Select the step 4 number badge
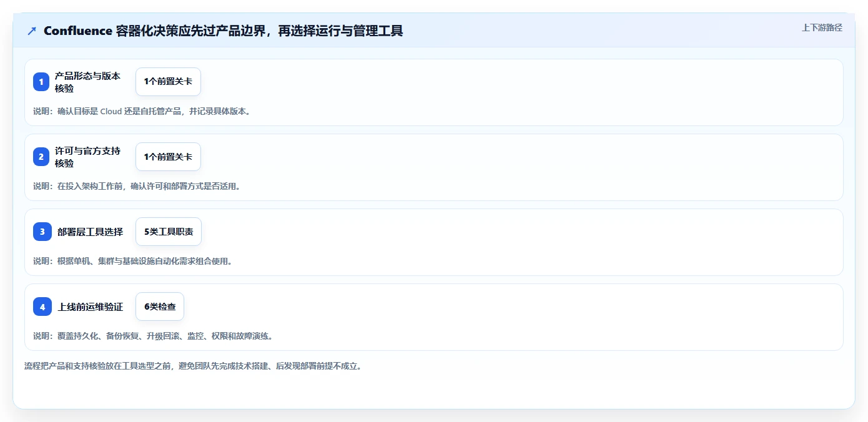This screenshot has height=422, width=868. pos(42,307)
